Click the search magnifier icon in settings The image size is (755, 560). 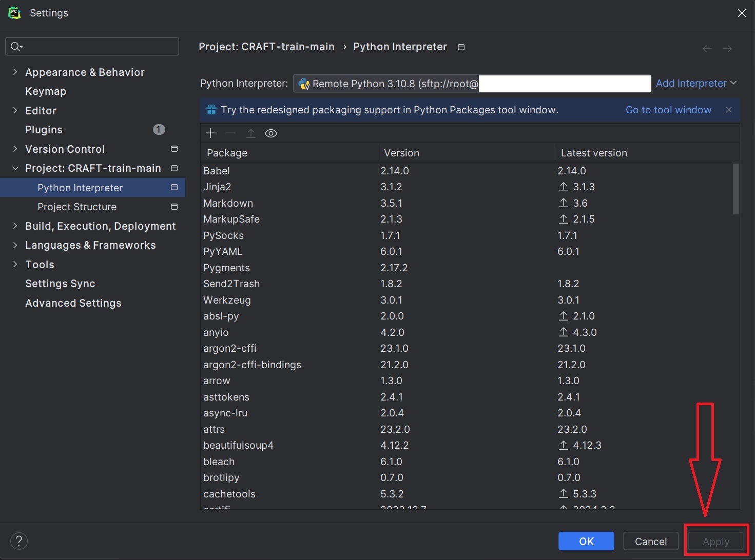tap(16, 47)
